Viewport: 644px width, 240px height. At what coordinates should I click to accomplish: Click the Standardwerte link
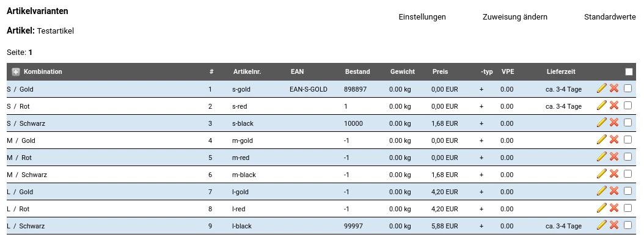point(610,17)
